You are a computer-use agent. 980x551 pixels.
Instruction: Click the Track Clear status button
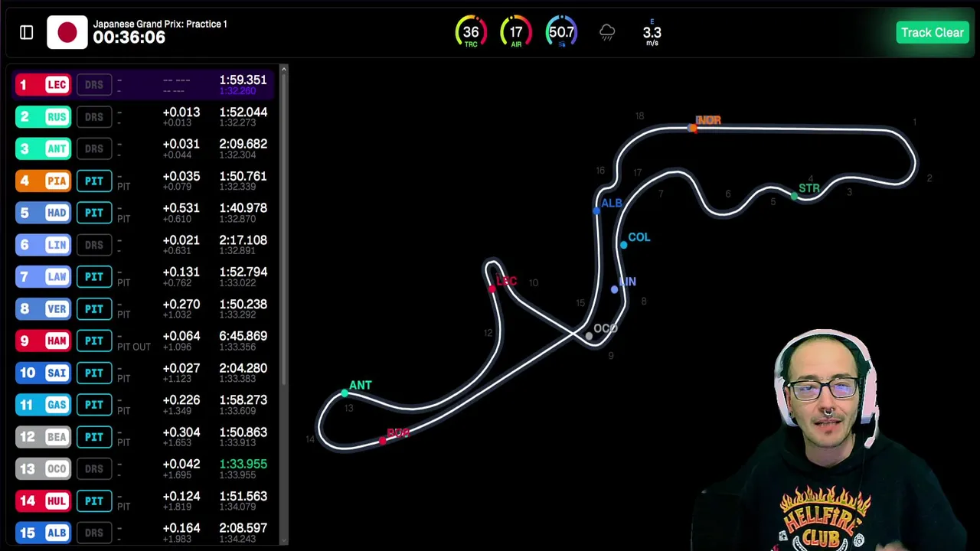[x=932, y=32]
